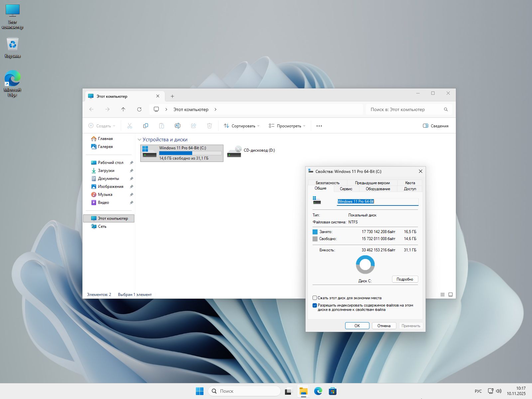
Task: Click the Details button for disk C
Action: pos(405,279)
